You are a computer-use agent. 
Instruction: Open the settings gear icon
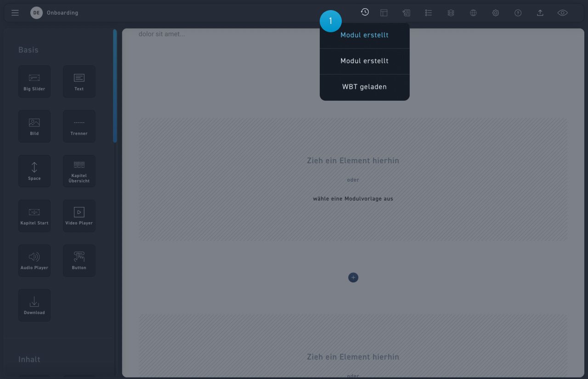tap(496, 13)
